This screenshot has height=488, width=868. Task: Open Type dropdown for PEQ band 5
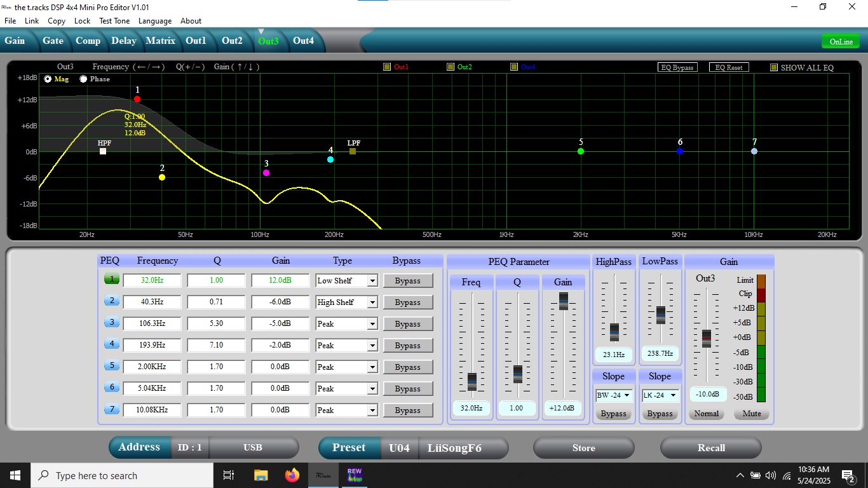372,367
